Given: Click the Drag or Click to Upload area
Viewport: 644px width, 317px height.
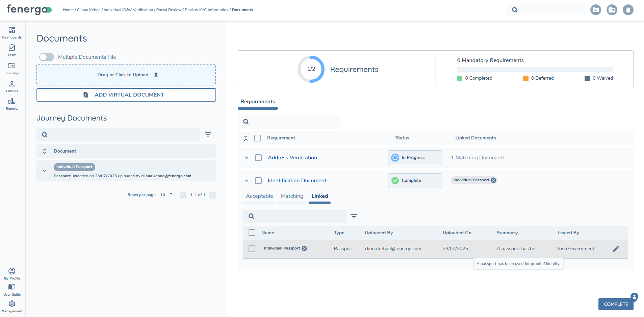Looking at the screenshot, I should (x=126, y=75).
